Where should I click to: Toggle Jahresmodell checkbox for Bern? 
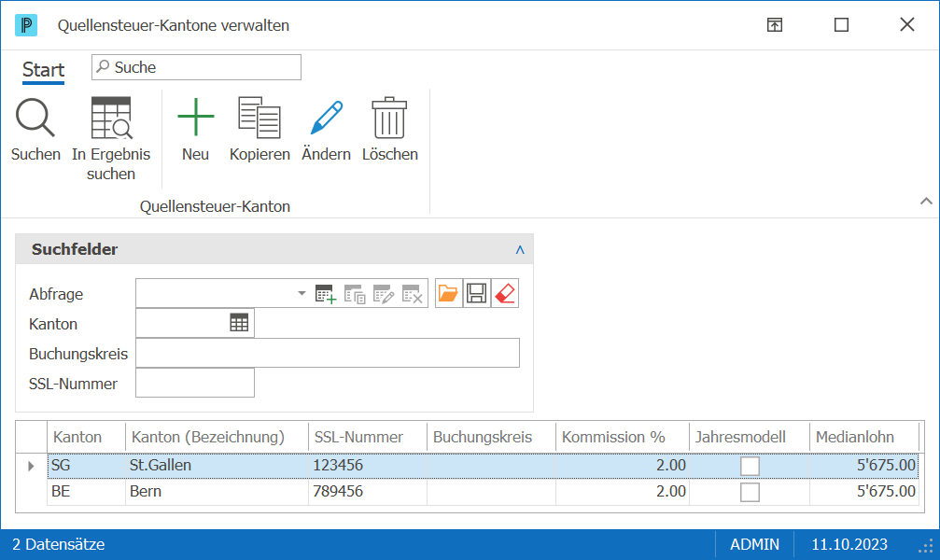750,492
